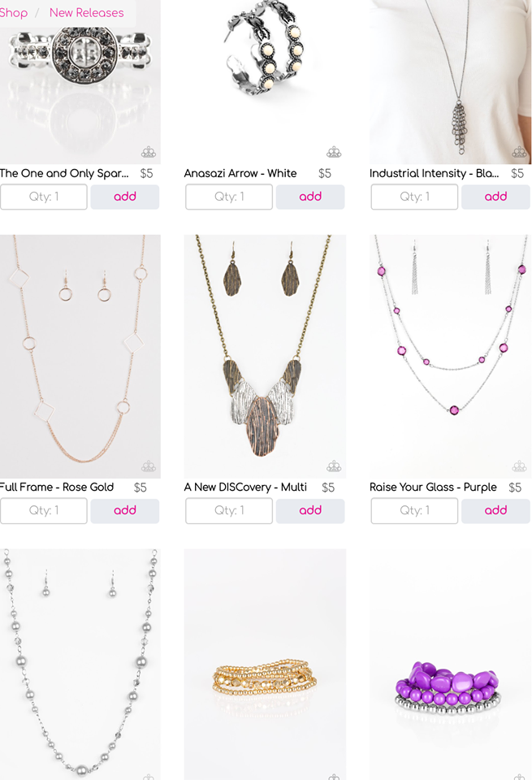Open the purple beaded bracelet image

click(x=451, y=664)
